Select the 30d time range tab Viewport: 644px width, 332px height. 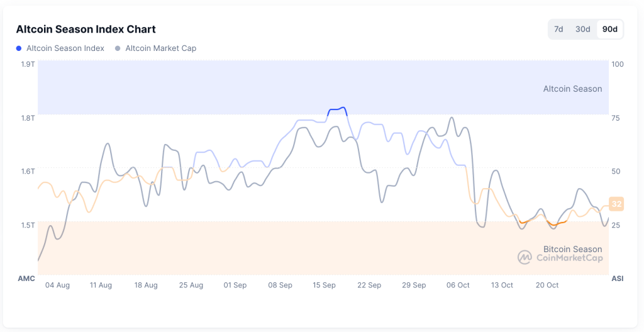pyautogui.click(x=583, y=29)
